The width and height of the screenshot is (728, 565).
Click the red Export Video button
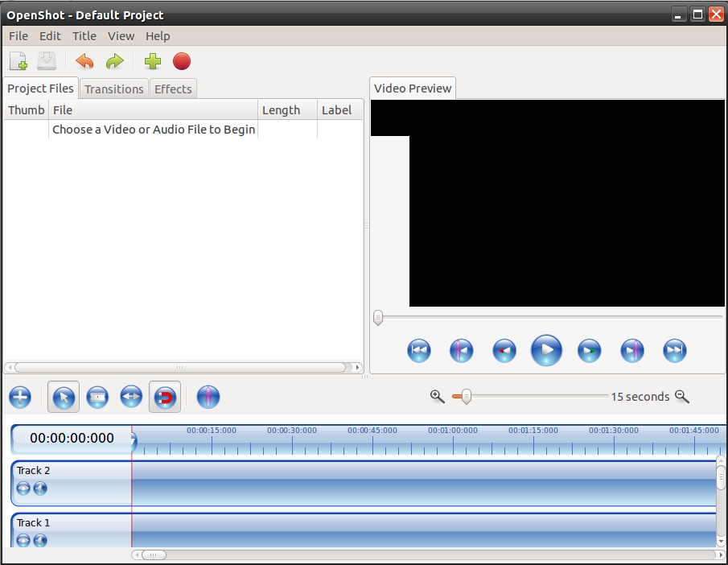(x=182, y=61)
